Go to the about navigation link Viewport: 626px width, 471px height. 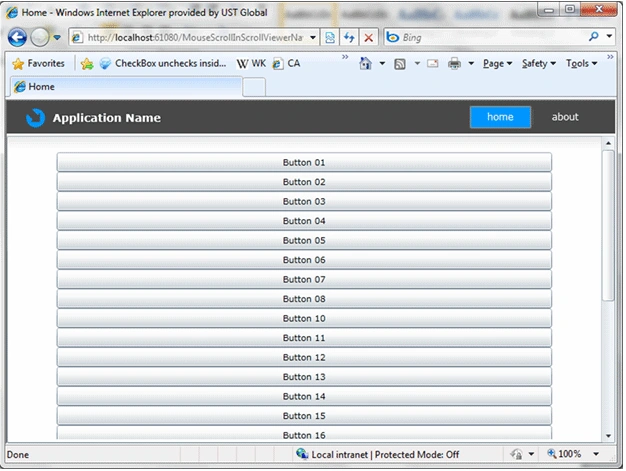(x=565, y=117)
